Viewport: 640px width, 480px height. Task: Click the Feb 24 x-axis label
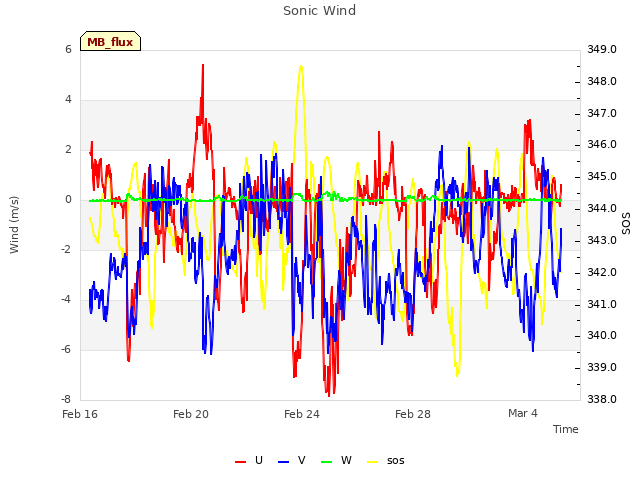click(x=302, y=414)
